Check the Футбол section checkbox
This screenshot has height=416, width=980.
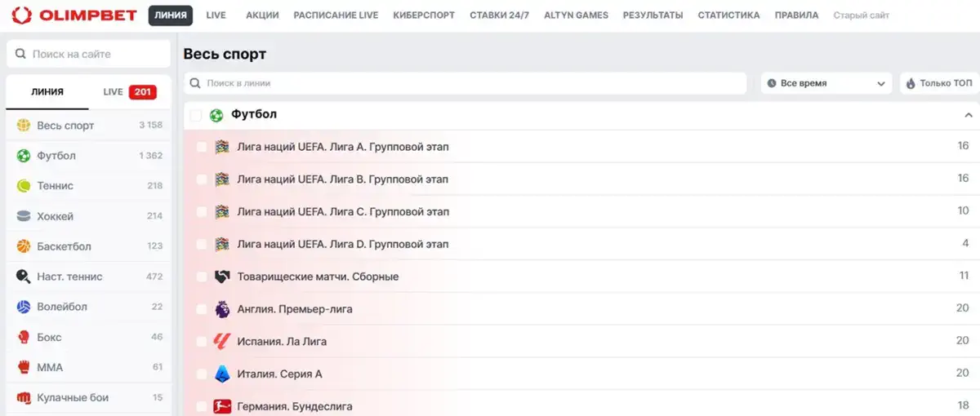tap(195, 116)
